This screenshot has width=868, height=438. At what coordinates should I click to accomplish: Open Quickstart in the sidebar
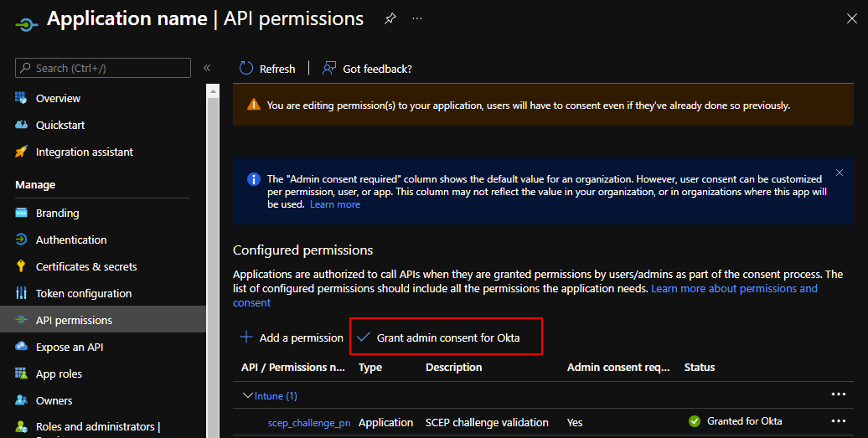pyautogui.click(x=60, y=125)
